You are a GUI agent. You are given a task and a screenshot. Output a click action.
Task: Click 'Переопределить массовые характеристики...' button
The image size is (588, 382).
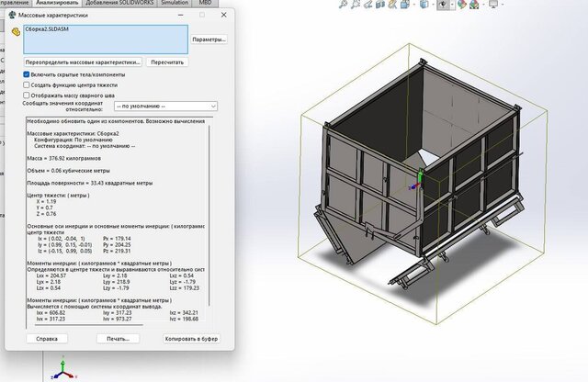[83, 62]
